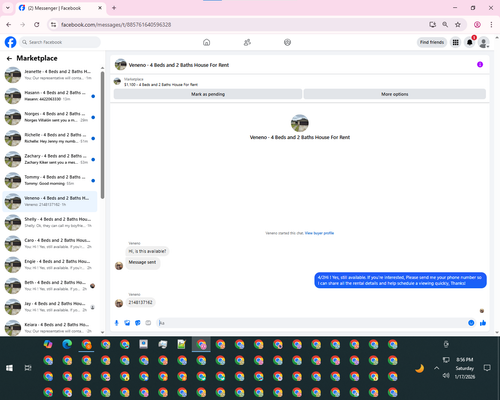Open the Engie conversation

(50, 265)
